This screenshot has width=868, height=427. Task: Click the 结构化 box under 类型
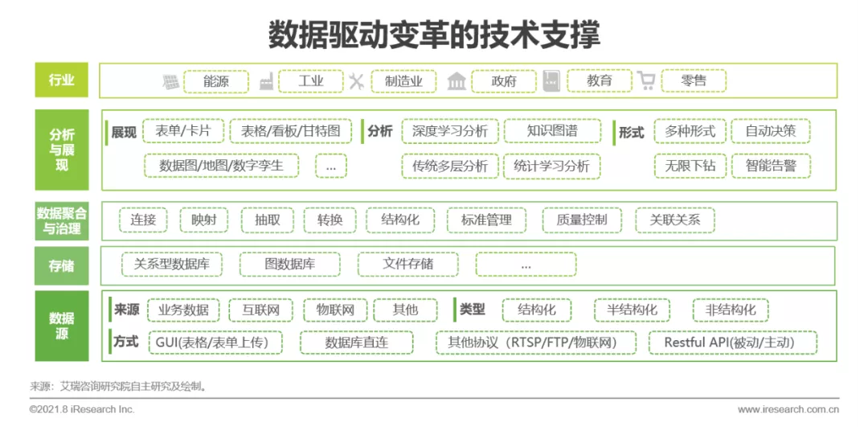point(536,310)
